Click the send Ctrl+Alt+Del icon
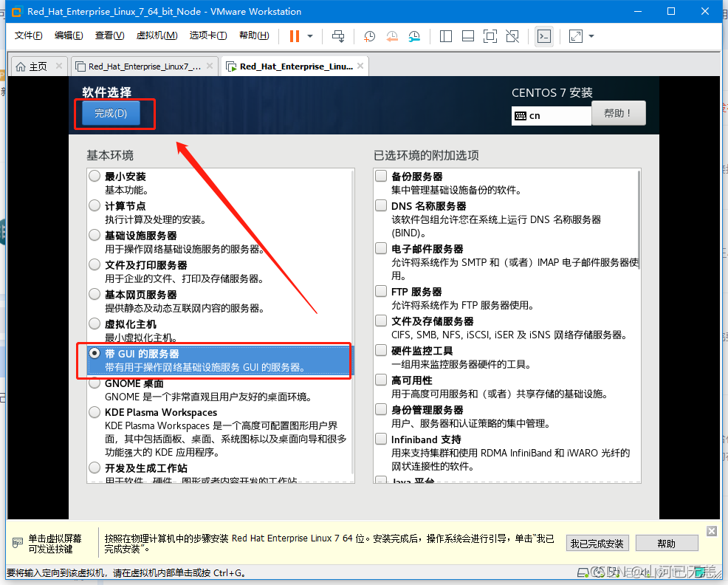728x585 pixels. (338, 36)
